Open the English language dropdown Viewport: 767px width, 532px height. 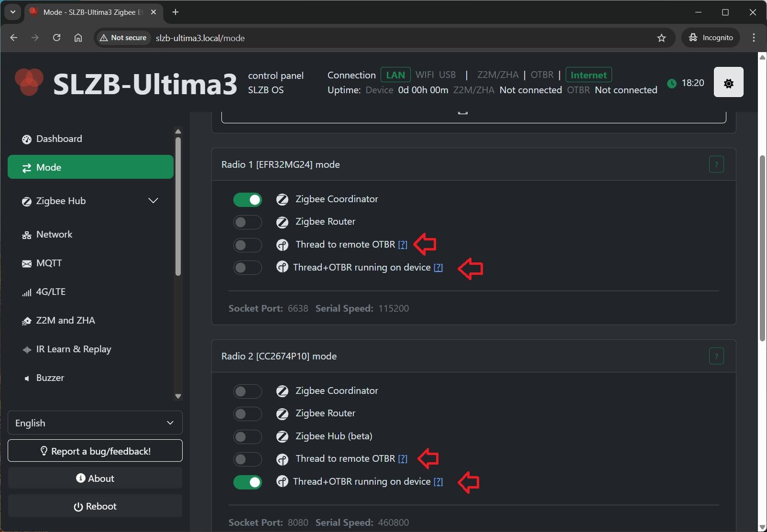[95, 423]
